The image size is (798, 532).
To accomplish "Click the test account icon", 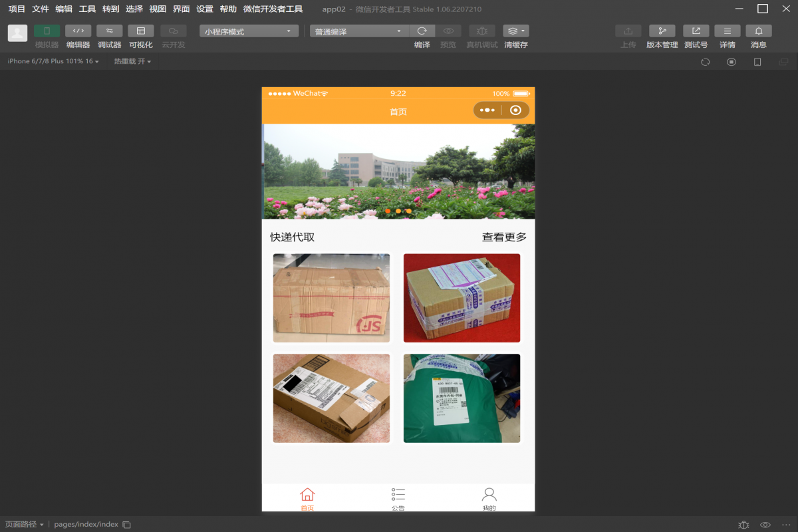I will (x=696, y=31).
